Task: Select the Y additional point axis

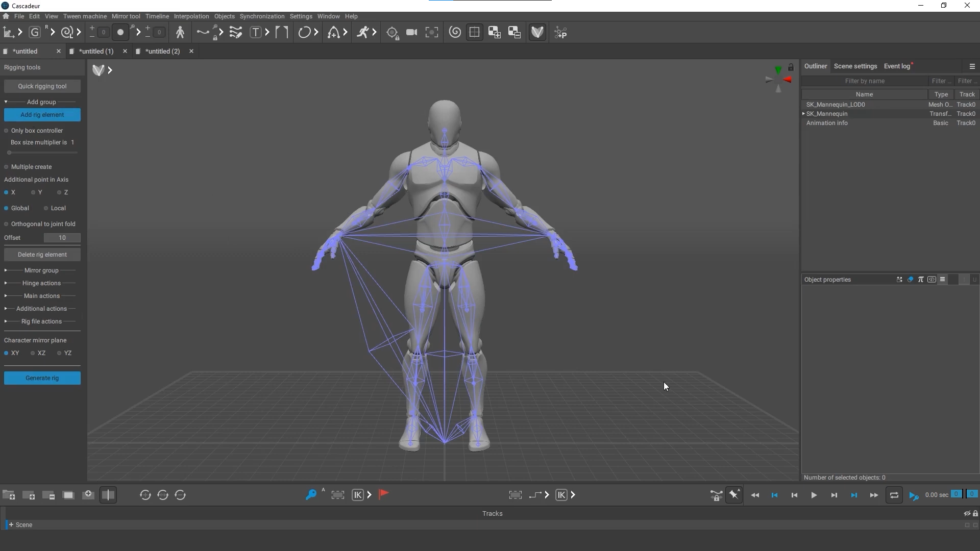Action: (33, 192)
